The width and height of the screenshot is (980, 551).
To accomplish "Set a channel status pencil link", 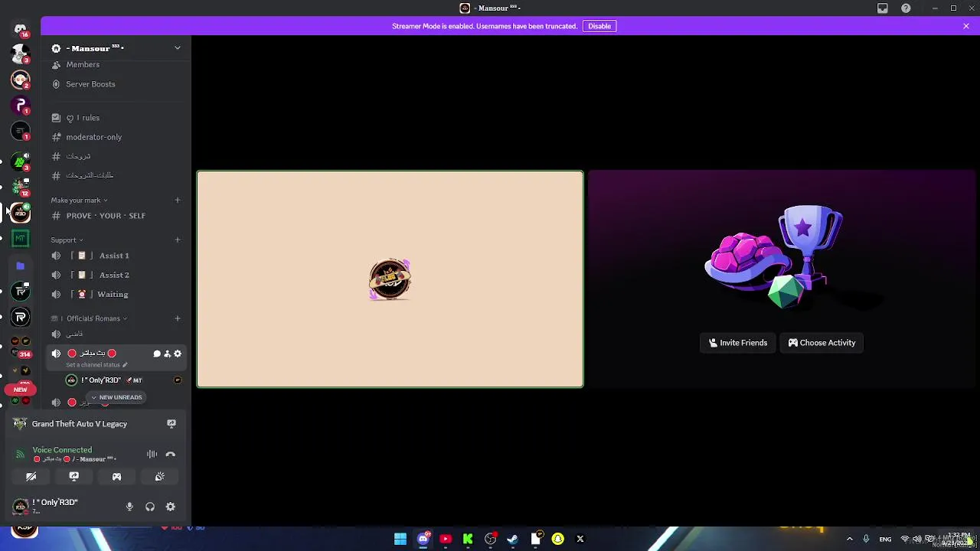I will click(96, 365).
